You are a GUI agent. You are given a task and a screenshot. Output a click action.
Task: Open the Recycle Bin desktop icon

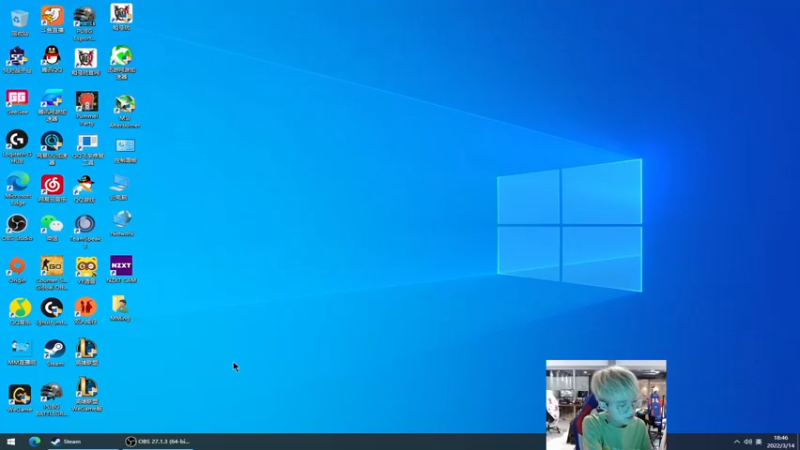pyautogui.click(x=19, y=22)
